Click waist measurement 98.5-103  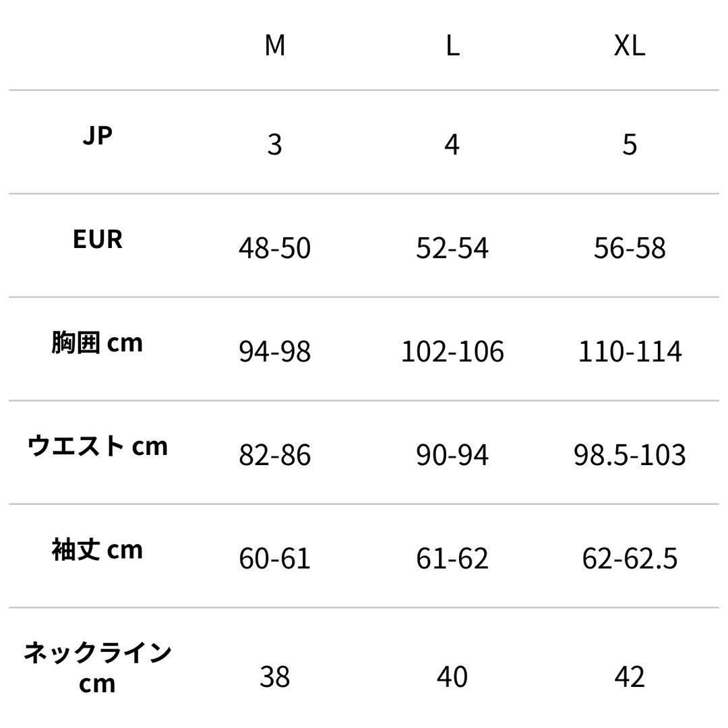point(630,456)
